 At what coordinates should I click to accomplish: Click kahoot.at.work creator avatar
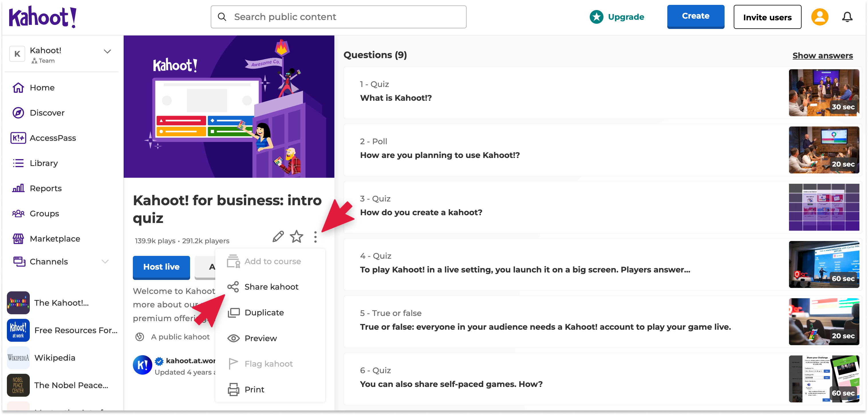click(x=142, y=365)
